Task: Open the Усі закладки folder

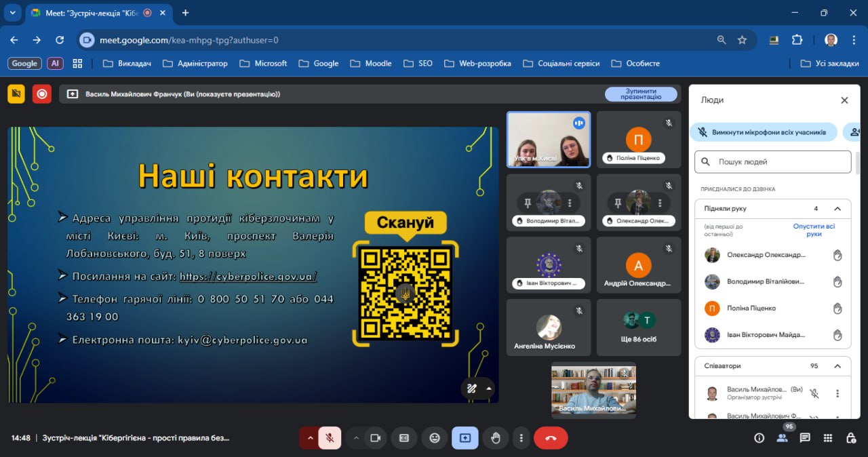Action: pyautogui.click(x=830, y=63)
